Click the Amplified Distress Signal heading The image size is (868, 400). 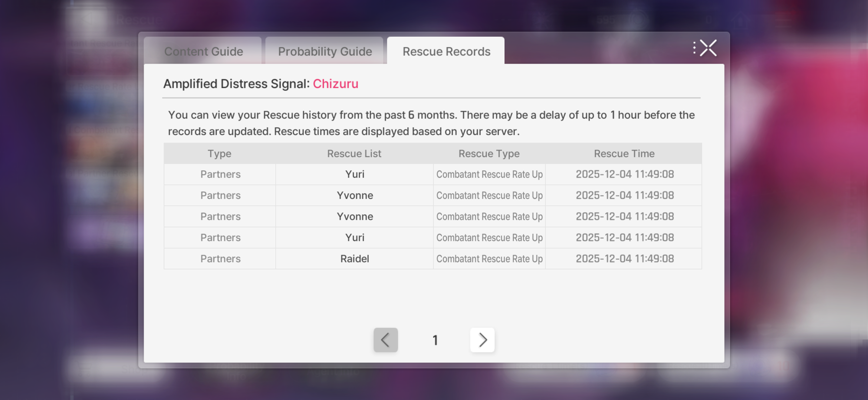click(x=236, y=84)
